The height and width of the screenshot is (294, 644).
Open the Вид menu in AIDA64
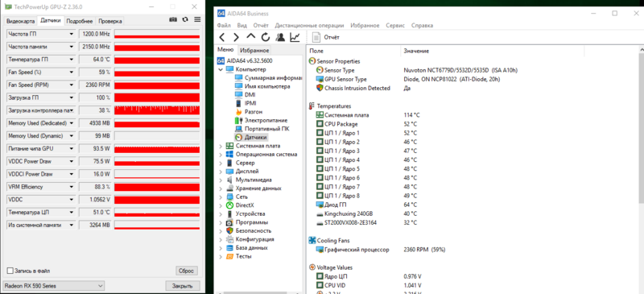coord(242,25)
